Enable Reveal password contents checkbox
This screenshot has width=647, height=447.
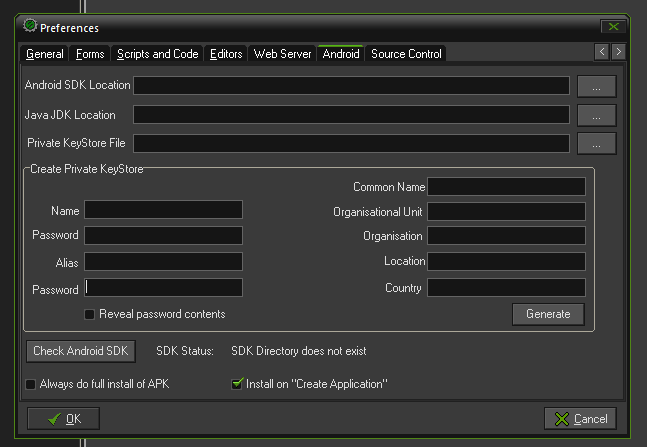pyautogui.click(x=90, y=314)
